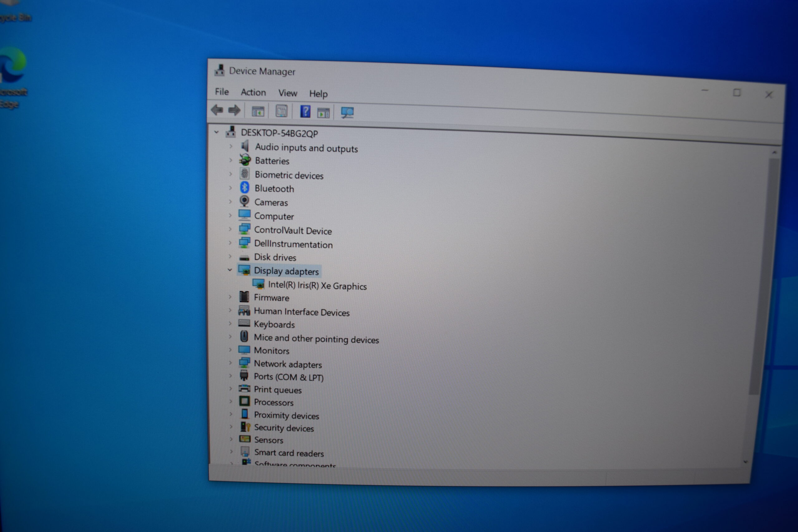Click the Properties toolbar icon
This screenshot has height=532, width=798.
tap(281, 111)
